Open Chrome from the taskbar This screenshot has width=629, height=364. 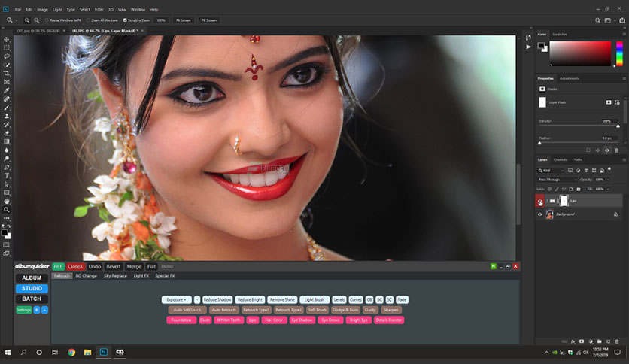(x=71, y=353)
